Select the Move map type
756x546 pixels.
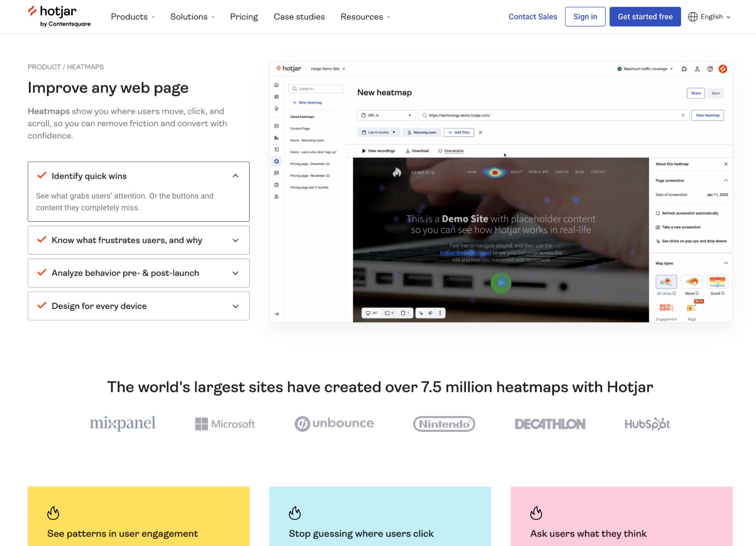692,285
